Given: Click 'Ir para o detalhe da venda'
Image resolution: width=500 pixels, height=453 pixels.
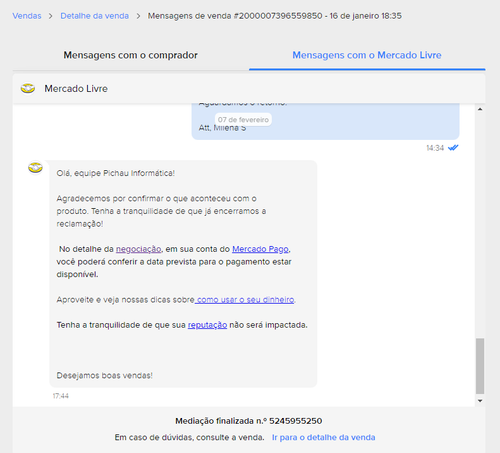Looking at the screenshot, I should [323, 437].
